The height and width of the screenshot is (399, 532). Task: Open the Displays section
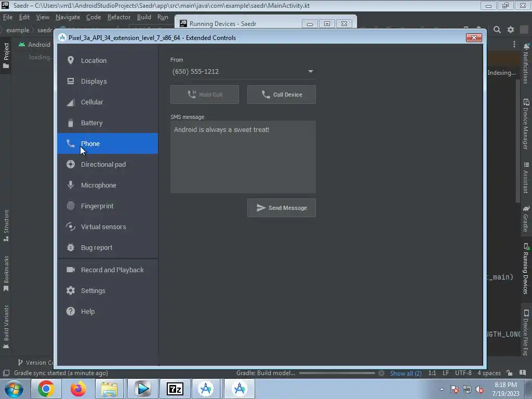click(108, 82)
